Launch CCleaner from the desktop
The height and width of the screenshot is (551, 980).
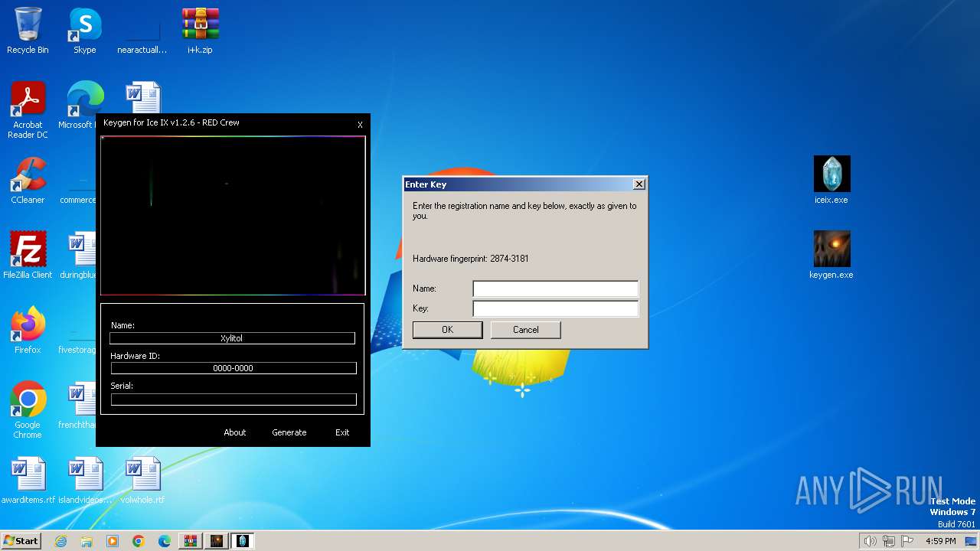click(x=28, y=181)
